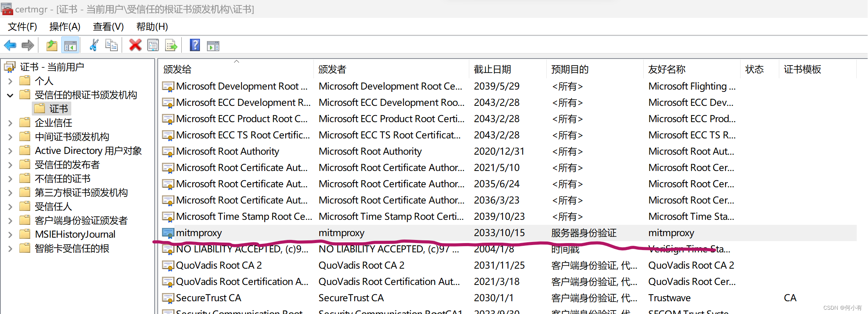868x314 pixels.
Task: Sort by the 颁发给 column header
Action: coord(236,69)
